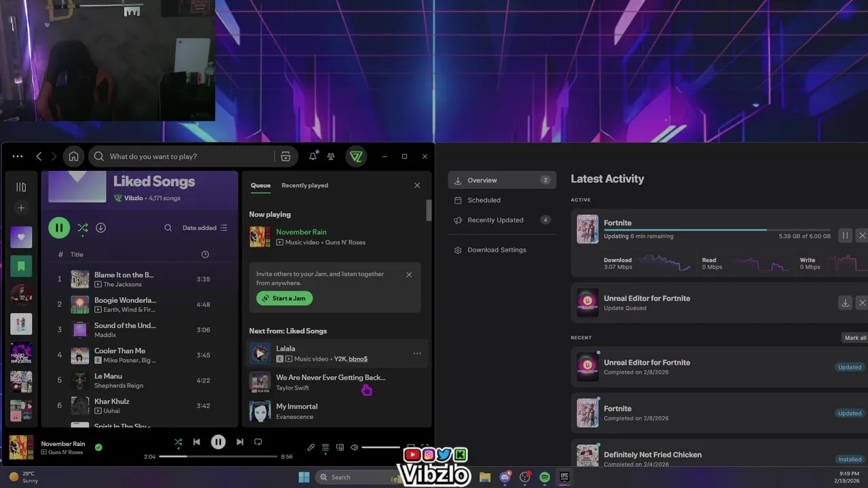Image resolution: width=868 pixels, height=488 pixels.
Task: Click the Start a Jam button
Action: 284,298
